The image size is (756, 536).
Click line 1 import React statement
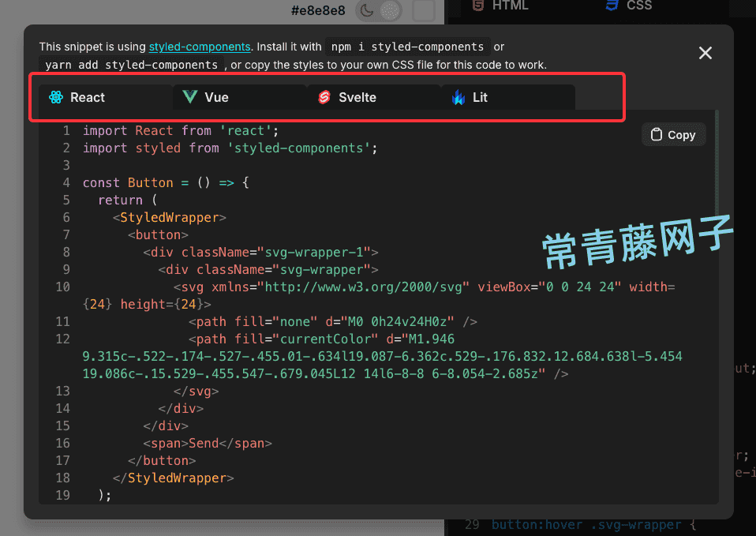[181, 131]
